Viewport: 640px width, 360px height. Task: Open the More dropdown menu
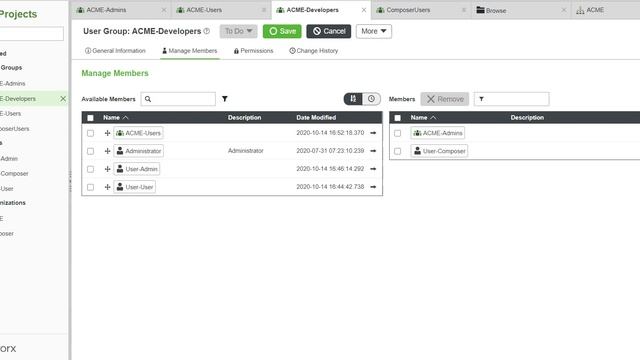click(x=374, y=31)
